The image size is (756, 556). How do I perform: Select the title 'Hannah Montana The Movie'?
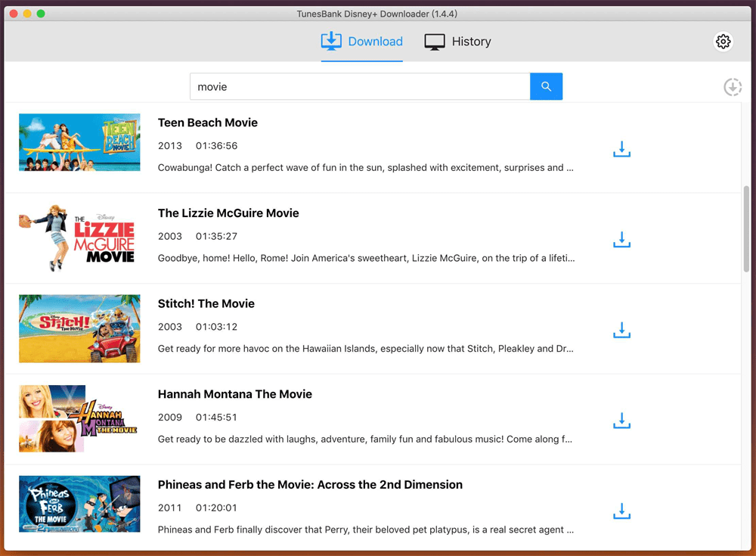tap(235, 394)
